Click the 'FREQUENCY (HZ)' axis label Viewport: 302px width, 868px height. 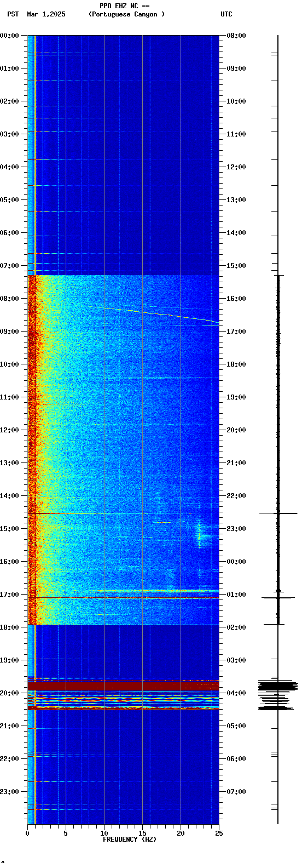[x=130, y=840]
